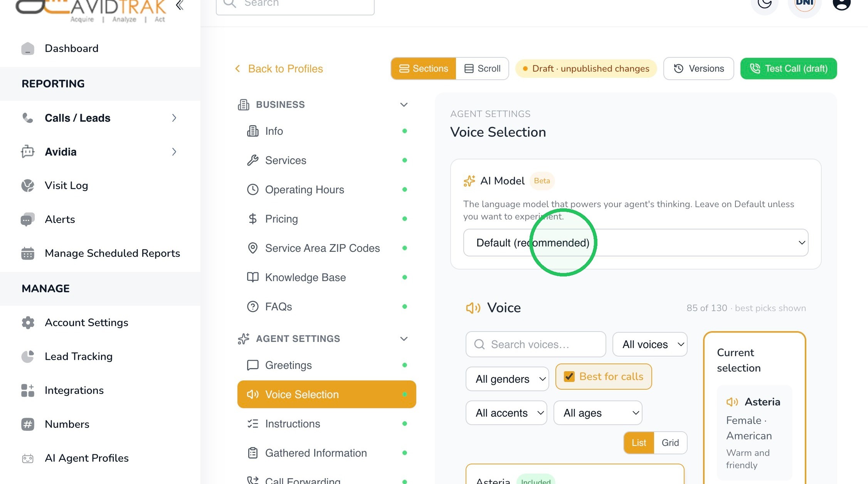The image size is (868, 484).
Task: Toggle the Best for calls checkbox
Action: click(x=569, y=377)
